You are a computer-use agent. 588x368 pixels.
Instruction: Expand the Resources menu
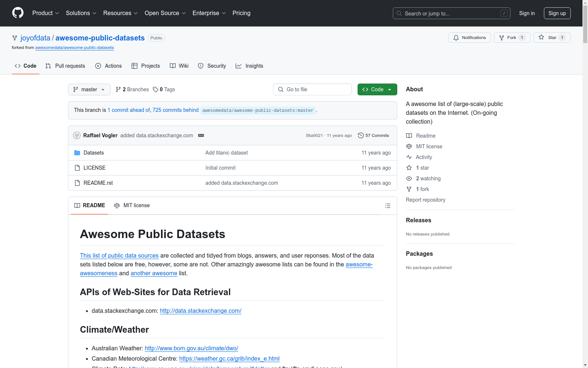121,13
